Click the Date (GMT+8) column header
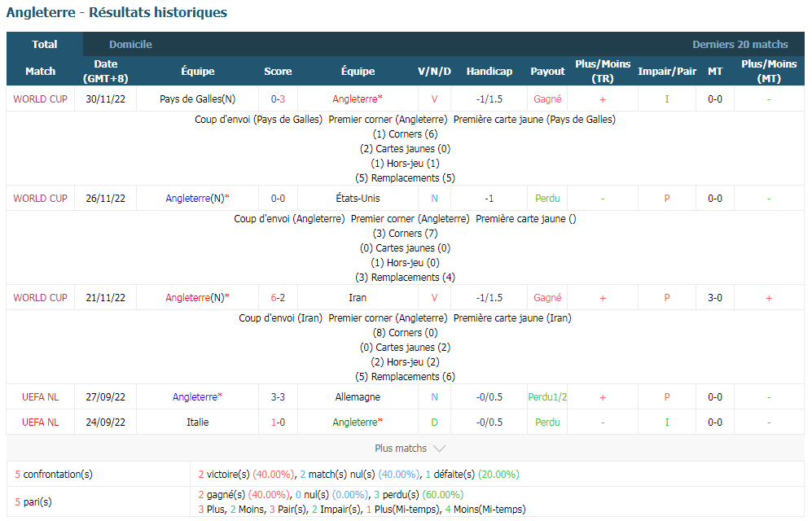This screenshot has width=812, height=521. point(106,72)
